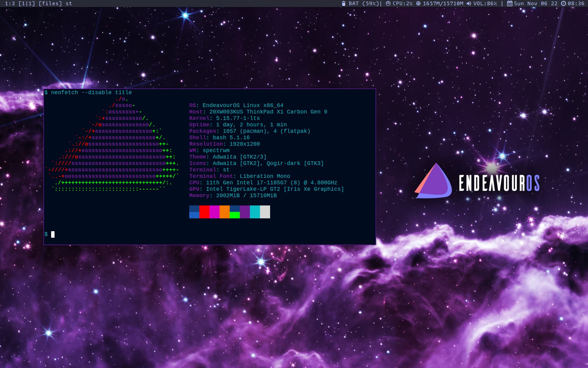The width and height of the screenshot is (588, 368).
Task: Click the 'Terminal Font: Liberation Mono' line
Action: click(x=239, y=176)
